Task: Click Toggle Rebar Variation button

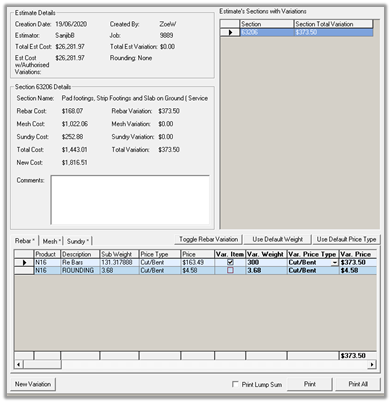Action: (x=208, y=239)
